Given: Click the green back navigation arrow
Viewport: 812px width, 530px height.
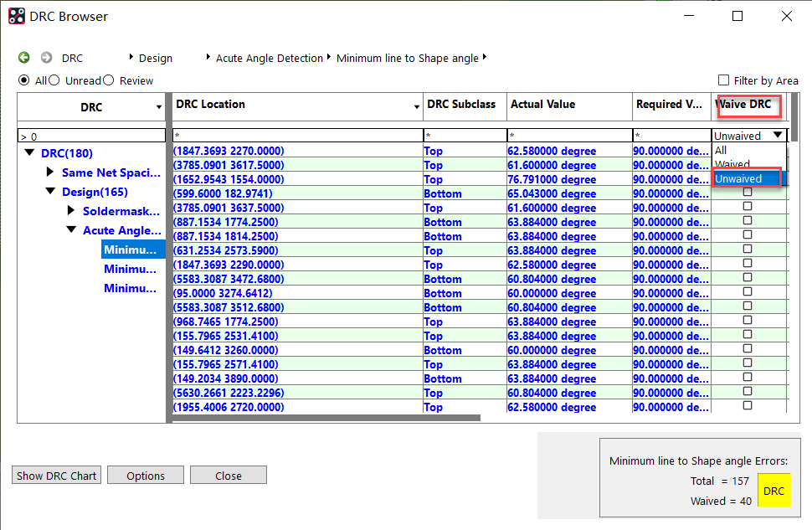Looking at the screenshot, I should tap(24, 58).
